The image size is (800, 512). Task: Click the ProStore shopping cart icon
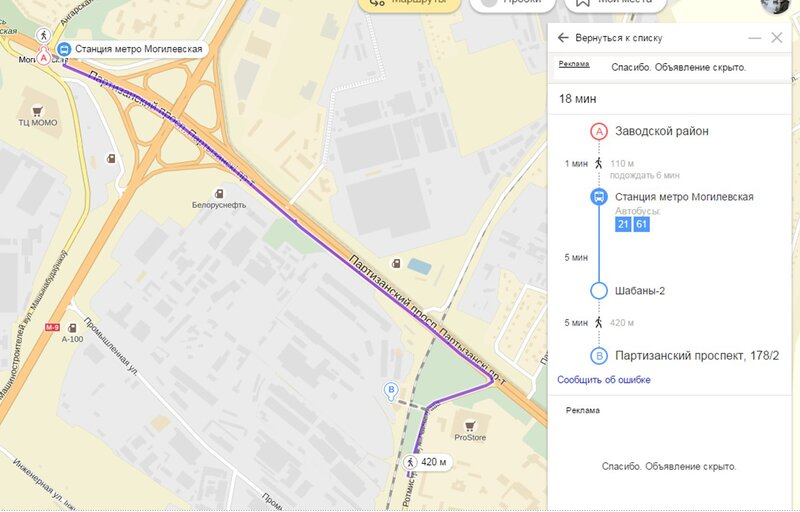pos(470,426)
